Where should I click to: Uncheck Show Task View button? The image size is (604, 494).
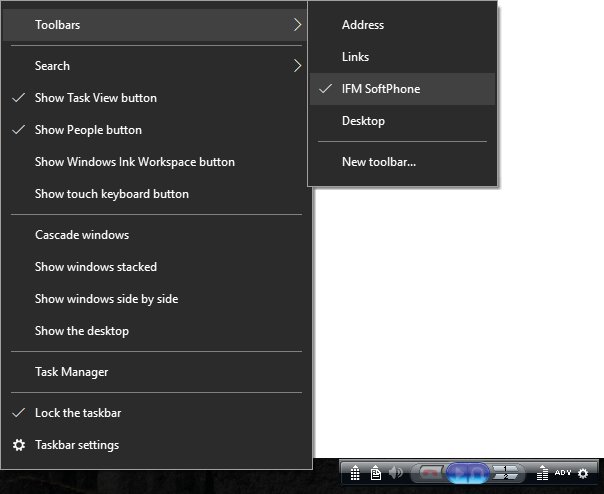(x=156, y=98)
